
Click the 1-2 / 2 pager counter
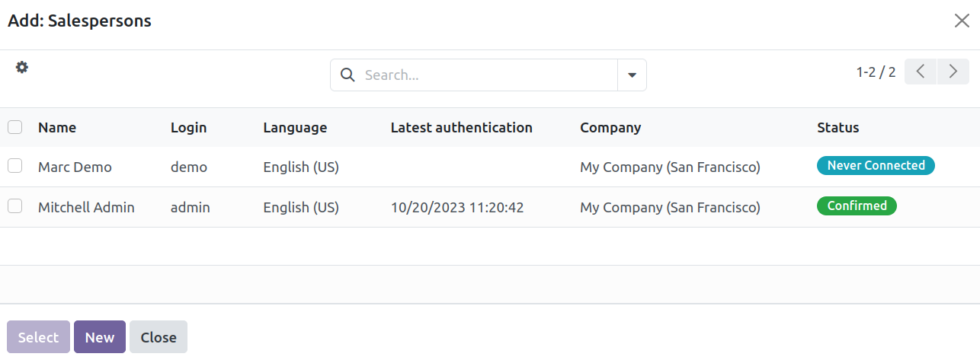click(876, 72)
